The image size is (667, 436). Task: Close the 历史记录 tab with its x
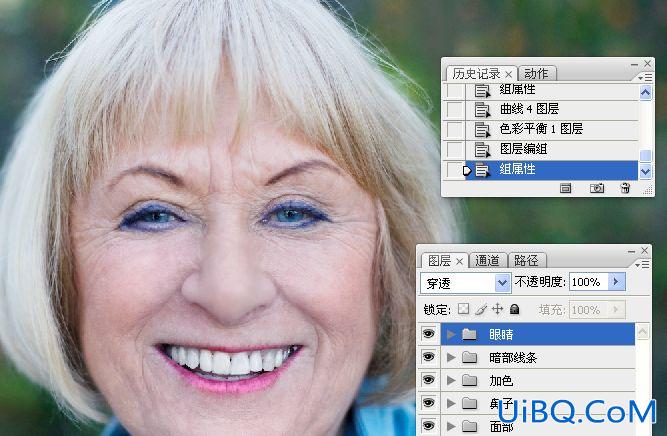[508, 74]
